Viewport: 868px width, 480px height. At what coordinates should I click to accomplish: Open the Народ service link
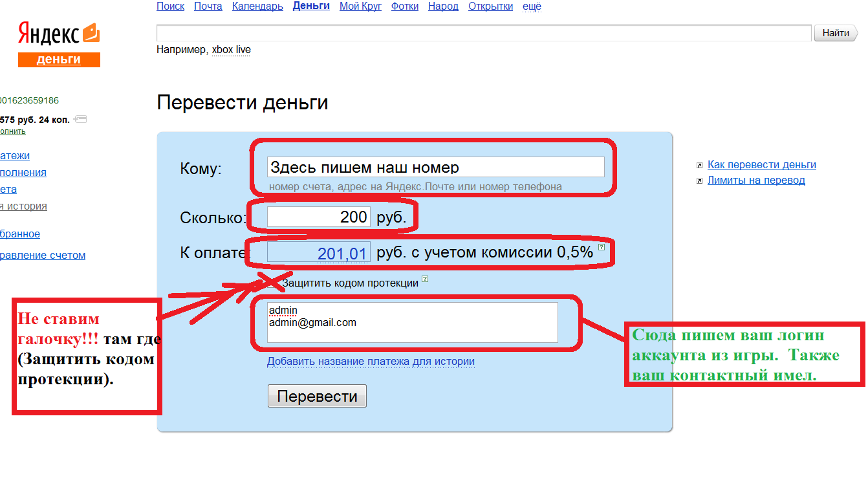[x=443, y=6]
